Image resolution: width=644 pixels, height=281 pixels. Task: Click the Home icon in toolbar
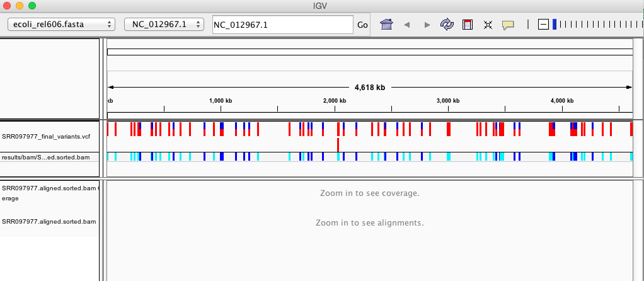(387, 25)
